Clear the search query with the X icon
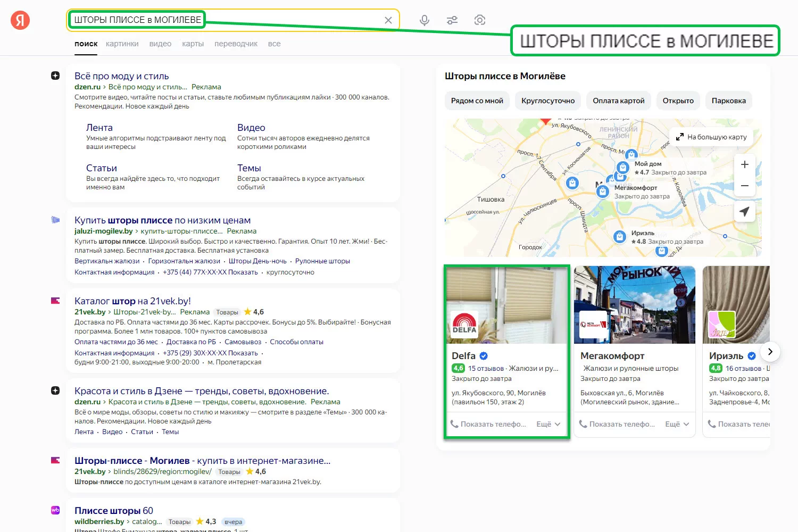This screenshot has height=532, width=798. (x=388, y=20)
